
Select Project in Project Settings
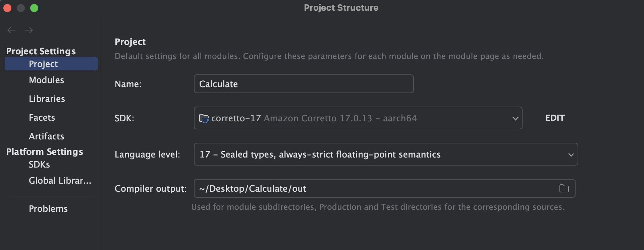(43, 64)
